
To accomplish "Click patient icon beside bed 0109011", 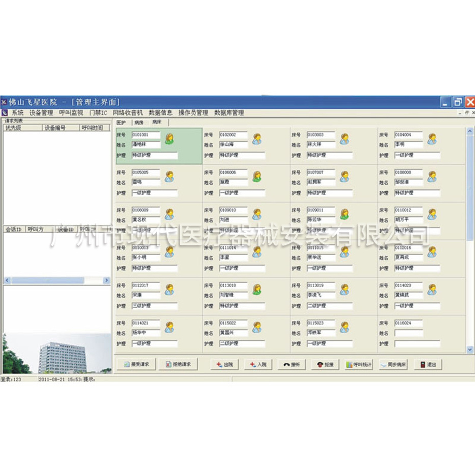I will pyautogui.click(x=345, y=214).
